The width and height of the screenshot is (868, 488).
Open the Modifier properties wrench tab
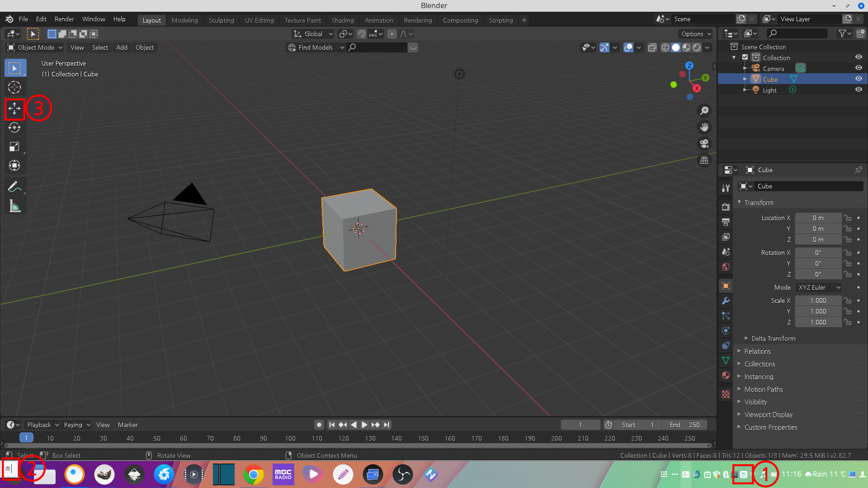coord(726,301)
